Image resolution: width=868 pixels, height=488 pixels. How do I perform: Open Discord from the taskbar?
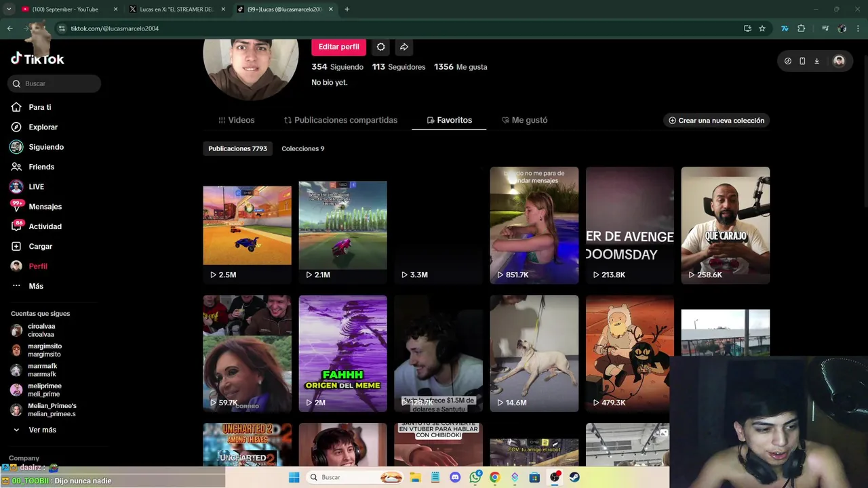[x=455, y=477]
